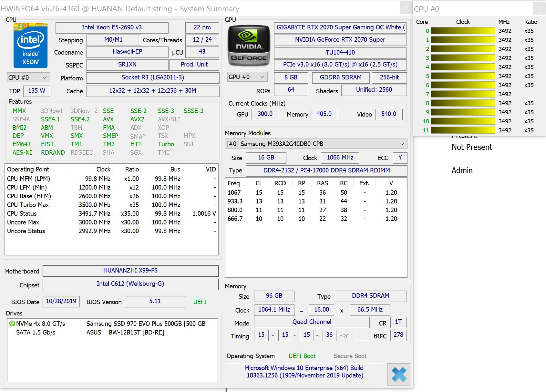Click the Intel C612 (Wellsburg-G) chipset field
Screen dimensions: 546x392
130,284
